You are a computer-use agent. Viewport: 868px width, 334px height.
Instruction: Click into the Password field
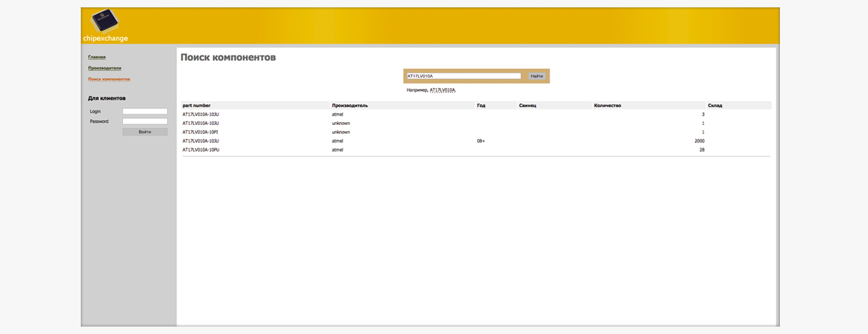(x=145, y=122)
